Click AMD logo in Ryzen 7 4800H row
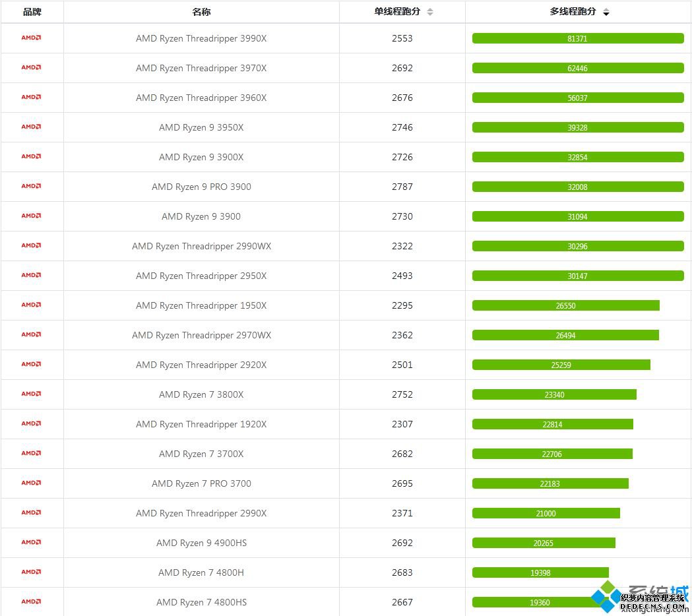The height and width of the screenshot is (616, 692). coord(31,572)
